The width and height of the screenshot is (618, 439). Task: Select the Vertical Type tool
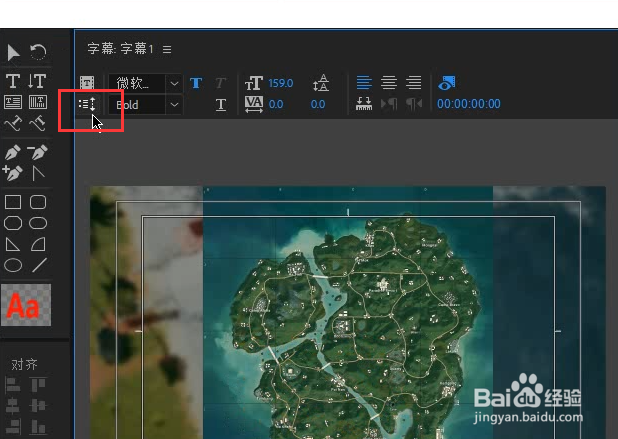pos(37,81)
